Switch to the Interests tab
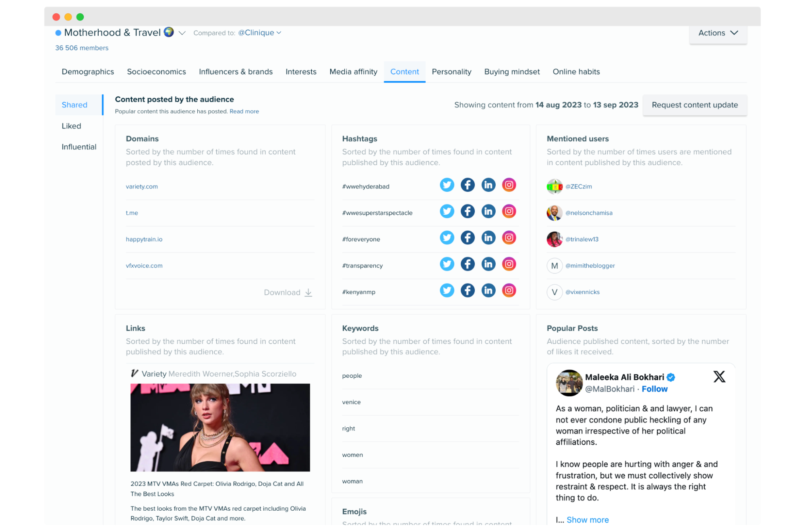This screenshot has height=532, width=805. pyautogui.click(x=301, y=71)
